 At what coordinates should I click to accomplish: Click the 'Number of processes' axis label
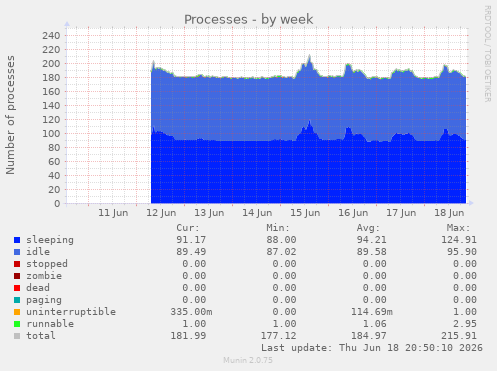tap(10, 115)
